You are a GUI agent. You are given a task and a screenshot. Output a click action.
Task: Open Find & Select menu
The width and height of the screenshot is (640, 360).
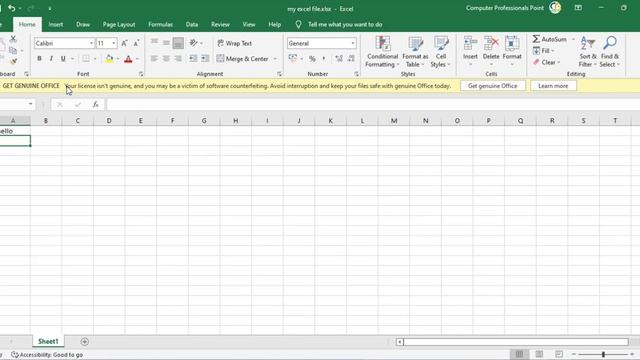[610, 52]
